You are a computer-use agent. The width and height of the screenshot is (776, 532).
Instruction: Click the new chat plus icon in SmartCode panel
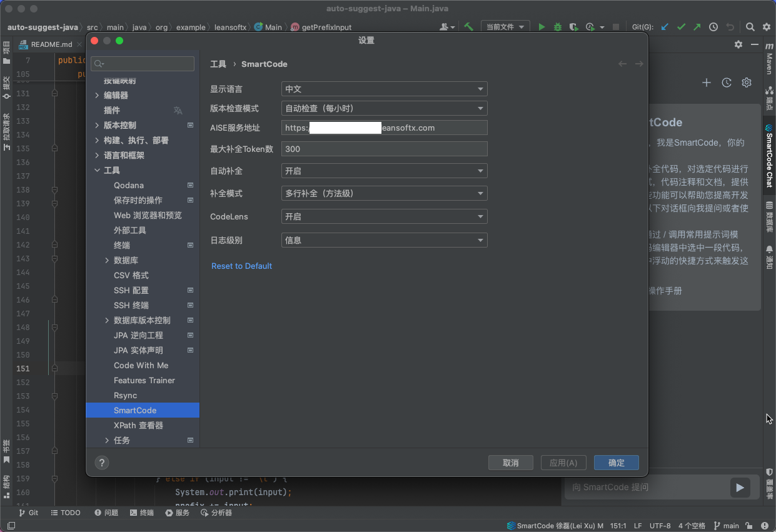point(707,83)
